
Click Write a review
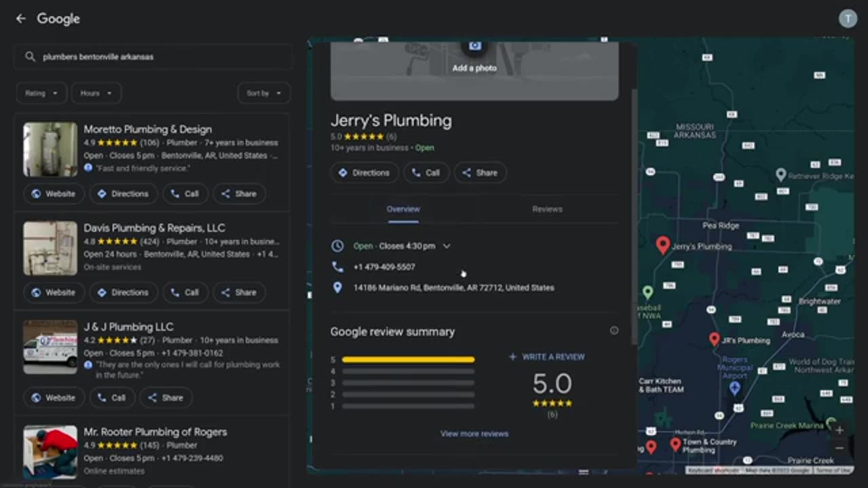(547, 357)
